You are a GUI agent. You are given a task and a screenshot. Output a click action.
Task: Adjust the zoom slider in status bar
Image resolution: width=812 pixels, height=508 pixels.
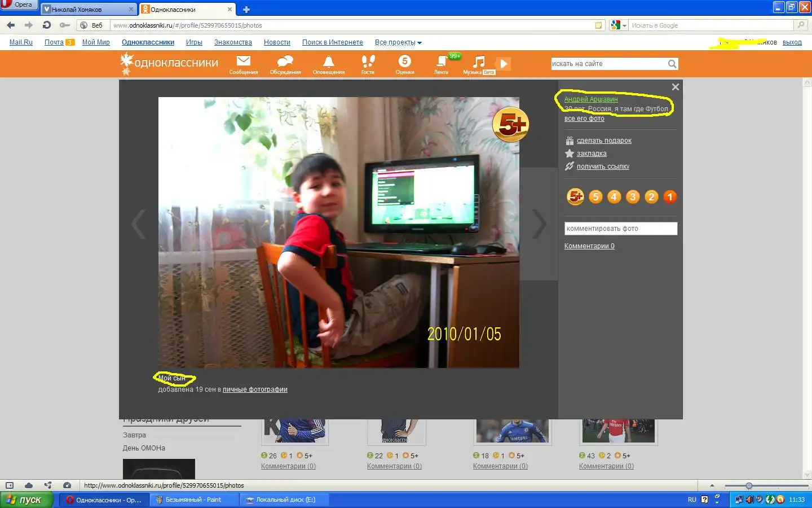tap(749, 486)
